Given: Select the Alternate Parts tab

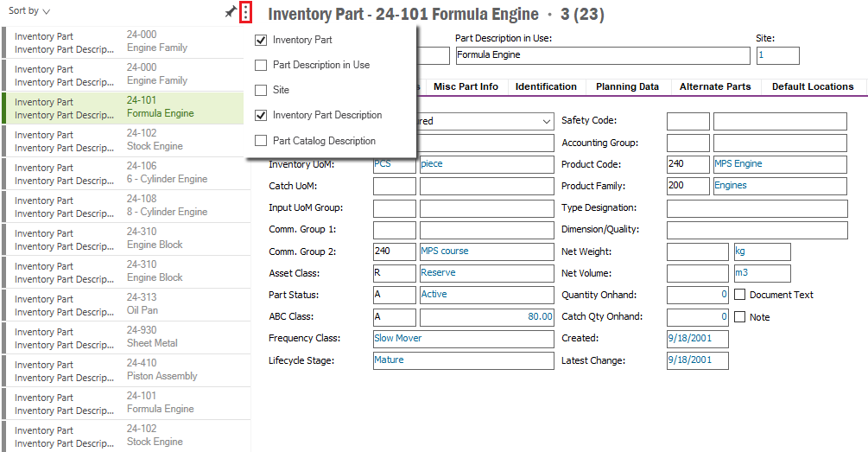Looking at the screenshot, I should [x=714, y=86].
